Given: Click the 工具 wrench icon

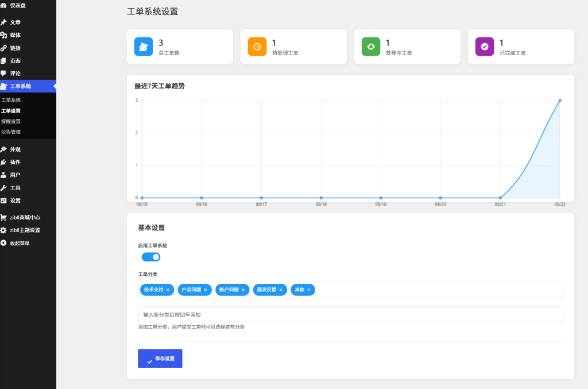Looking at the screenshot, I should (3, 188).
